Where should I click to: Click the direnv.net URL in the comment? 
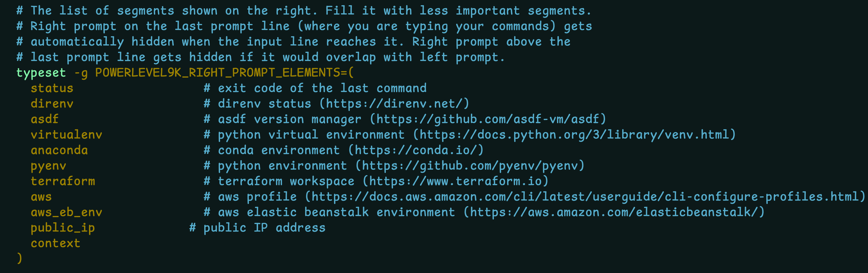point(394,104)
